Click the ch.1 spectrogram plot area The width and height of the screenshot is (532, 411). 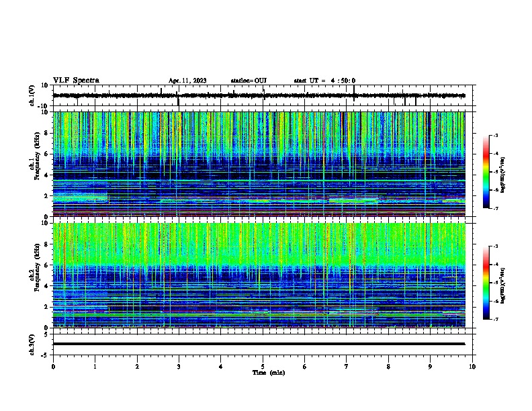pyautogui.click(x=259, y=164)
